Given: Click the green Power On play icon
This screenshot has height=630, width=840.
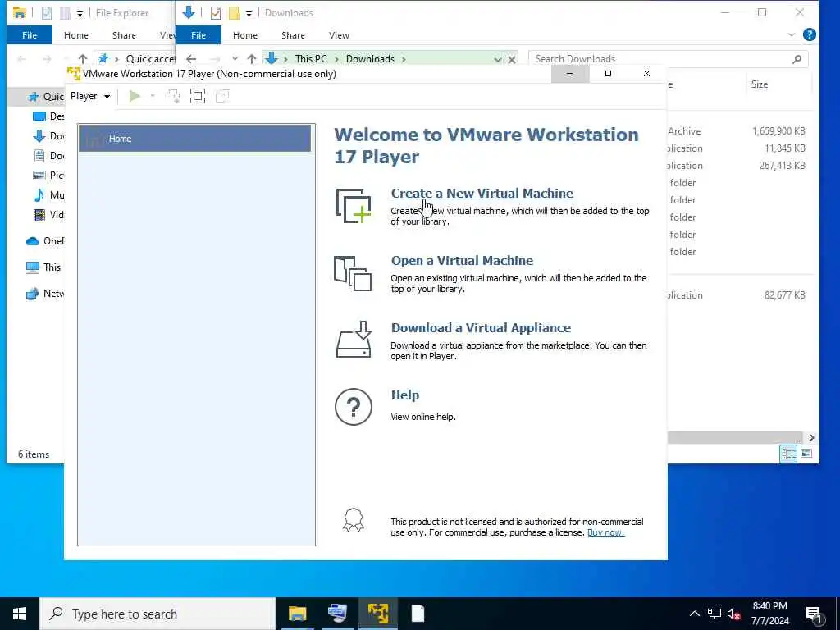Looking at the screenshot, I should (135, 97).
